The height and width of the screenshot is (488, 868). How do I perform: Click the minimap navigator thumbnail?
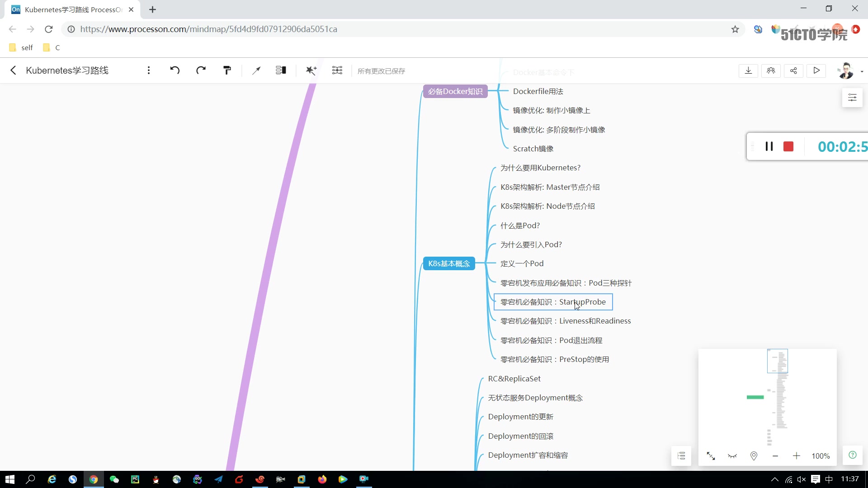767,397
